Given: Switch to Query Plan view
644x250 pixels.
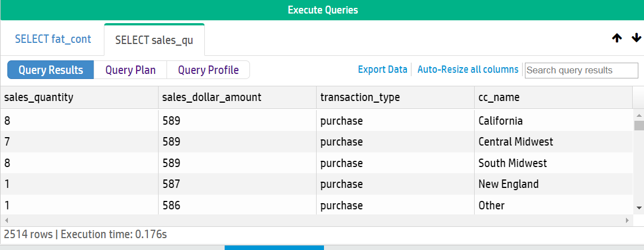Looking at the screenshot, I should point(130,70).
